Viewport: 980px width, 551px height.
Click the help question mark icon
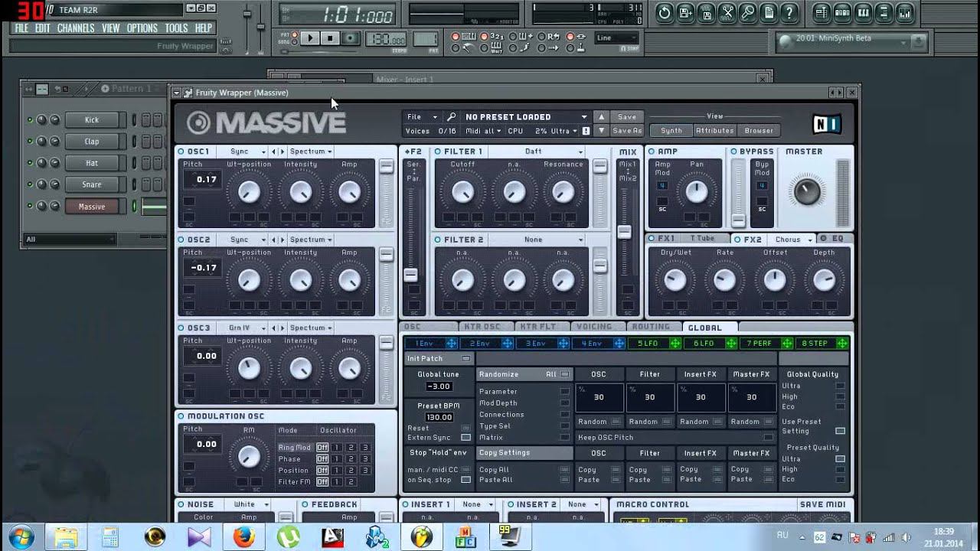coord(789,12)
